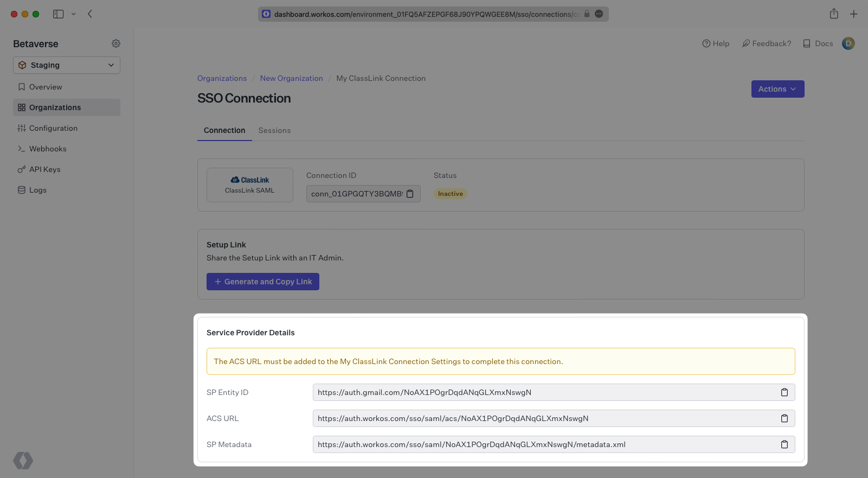Copy the ACS URL to clipboard
This screenshot has height=478, width=868.
(x=784, y=418)
